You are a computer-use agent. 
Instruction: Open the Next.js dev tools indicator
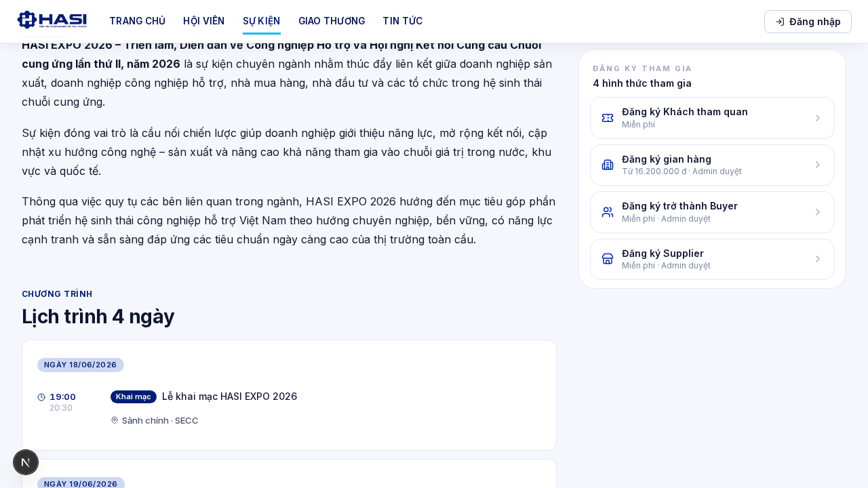tap(26, 462)
